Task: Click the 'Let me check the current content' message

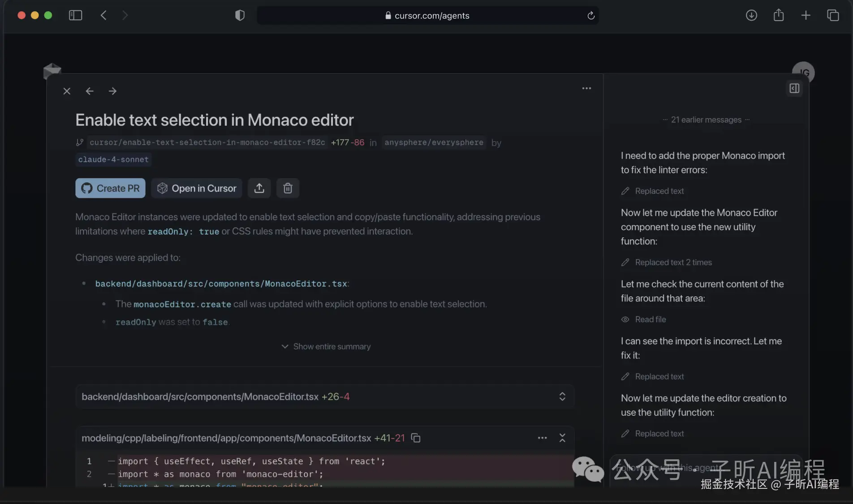Action: coord(702,291)
